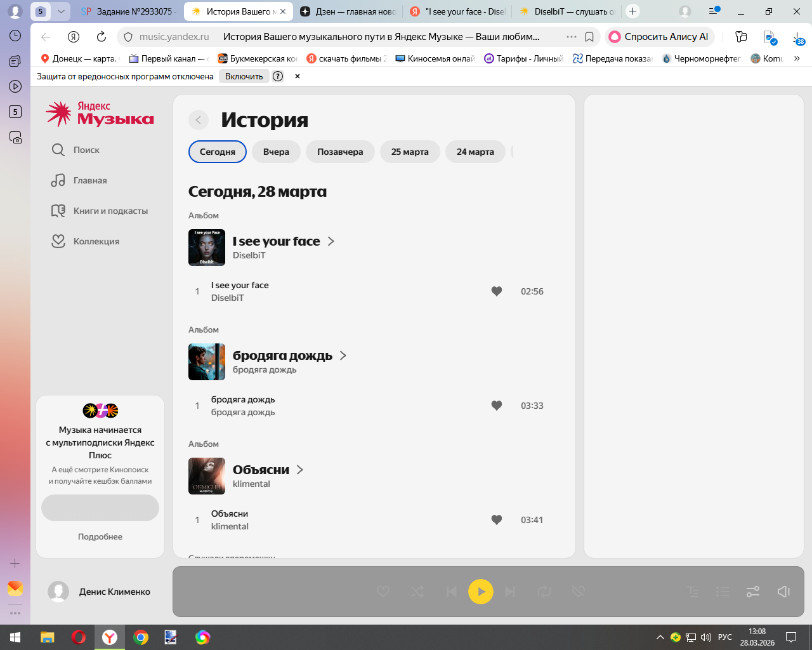This screenshot has height=650, width=812.
Task: Skip to next track in player
Action: (x=510, y=592)
